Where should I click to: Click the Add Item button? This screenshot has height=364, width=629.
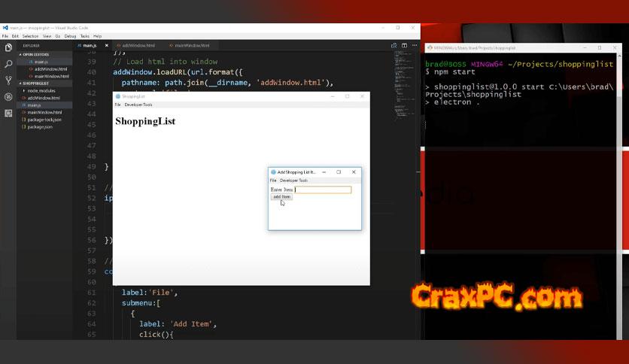coord(281,197)
